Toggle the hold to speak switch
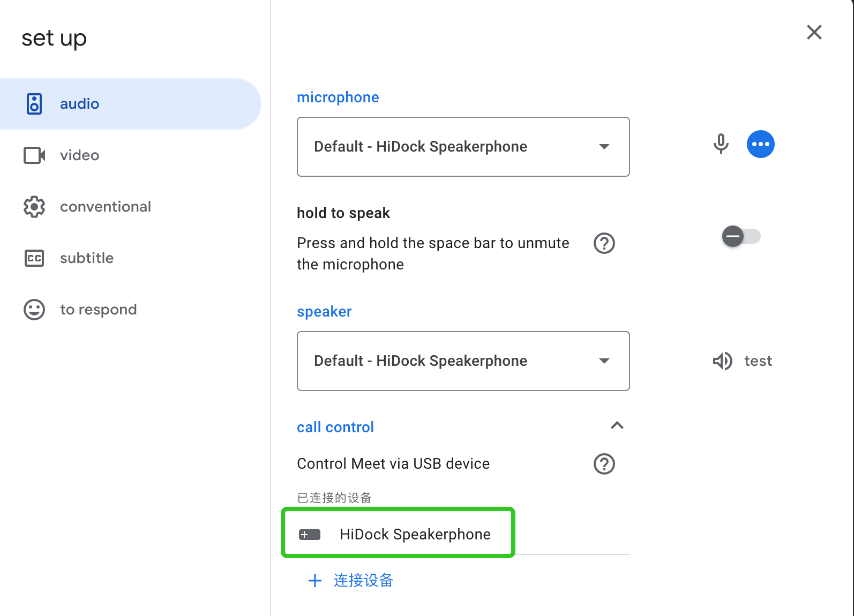The height and width of the screenshot is (616, 854). (x=741, y=236)
